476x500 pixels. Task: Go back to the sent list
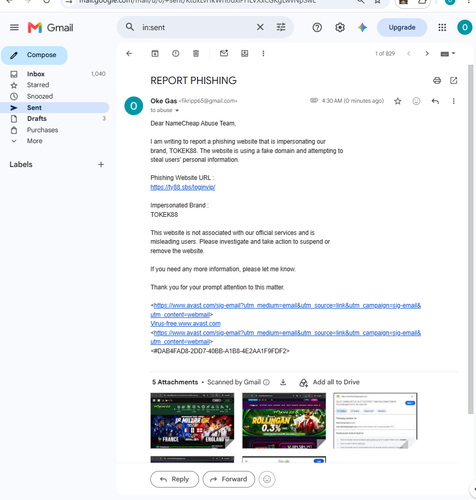pos(129,54)
